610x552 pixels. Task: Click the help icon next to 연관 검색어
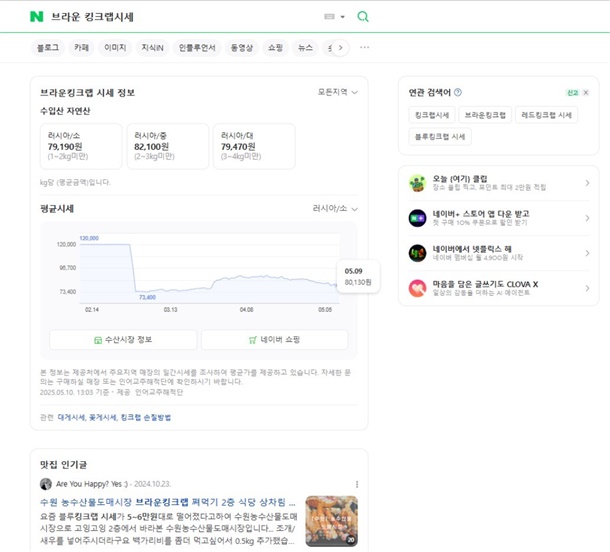pos(458,92)
